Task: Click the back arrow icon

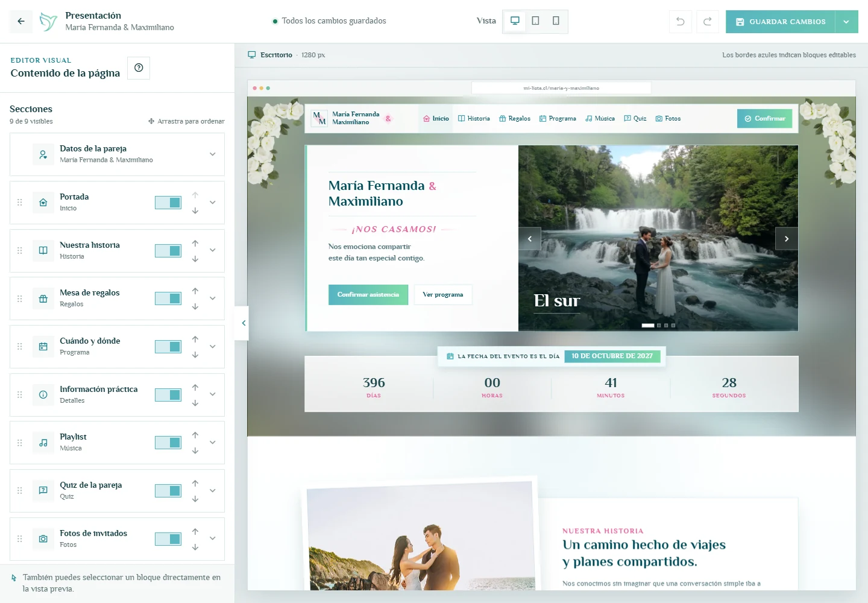Action: click(21, 21)
